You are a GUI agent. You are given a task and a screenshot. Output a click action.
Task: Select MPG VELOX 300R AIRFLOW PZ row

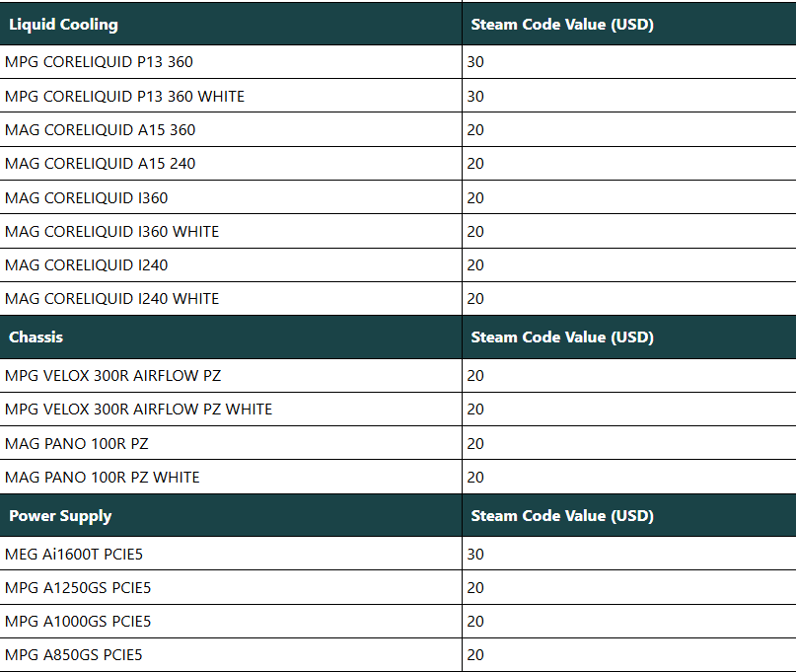[398, 376]
